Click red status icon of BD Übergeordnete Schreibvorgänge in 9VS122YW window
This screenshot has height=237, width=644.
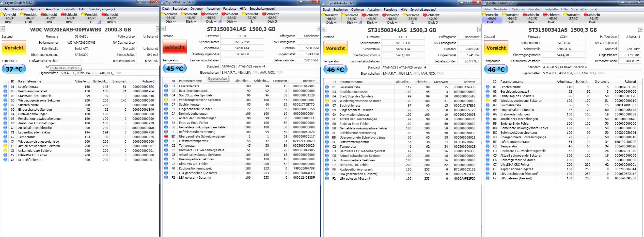pos(166,136)
